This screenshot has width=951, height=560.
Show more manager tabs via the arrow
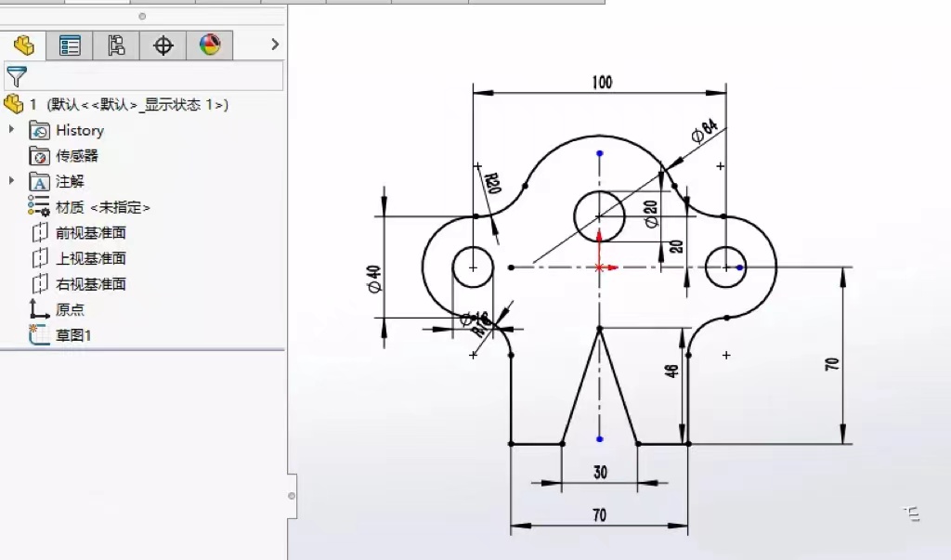[x=275, y=45]
